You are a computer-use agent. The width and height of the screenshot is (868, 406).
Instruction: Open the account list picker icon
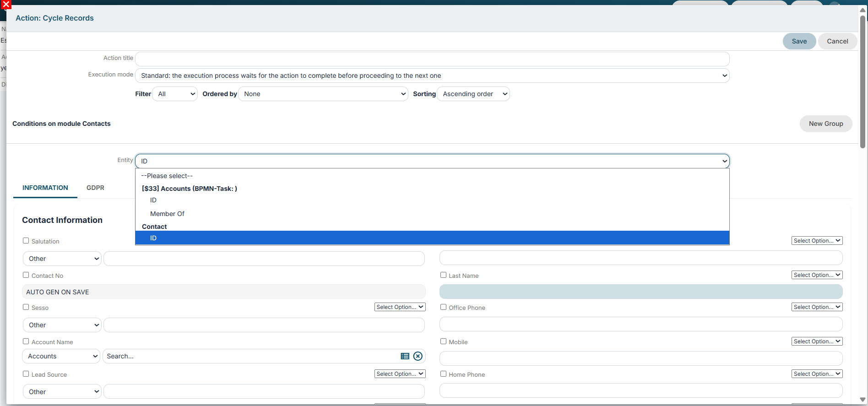coord(405,356)
